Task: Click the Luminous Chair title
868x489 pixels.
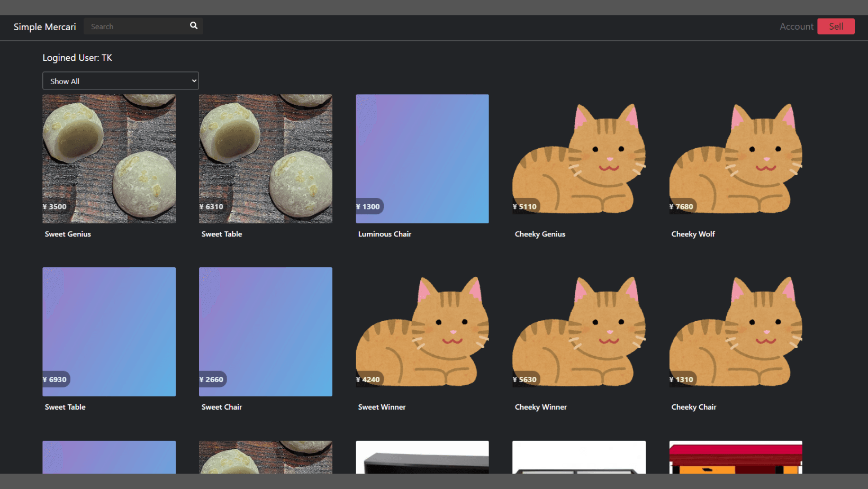Action: [x=385, y=234]
